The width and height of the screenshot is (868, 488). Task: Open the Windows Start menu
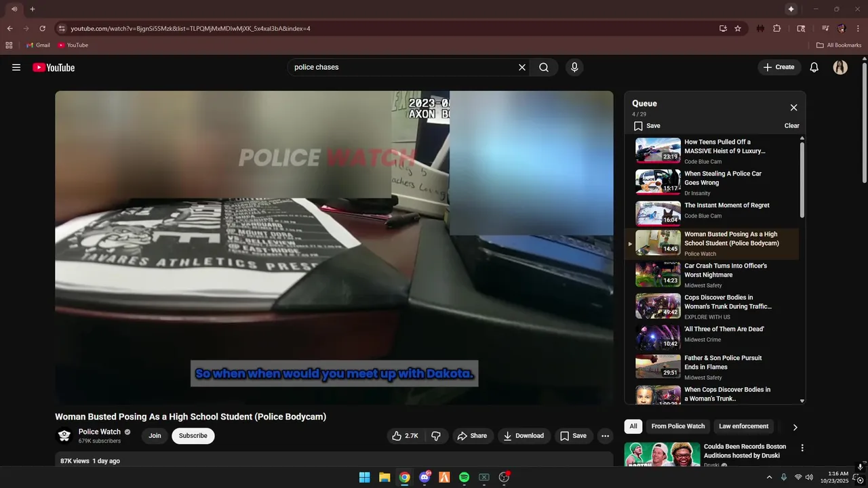pyautogui.click(x=364, y=477)
